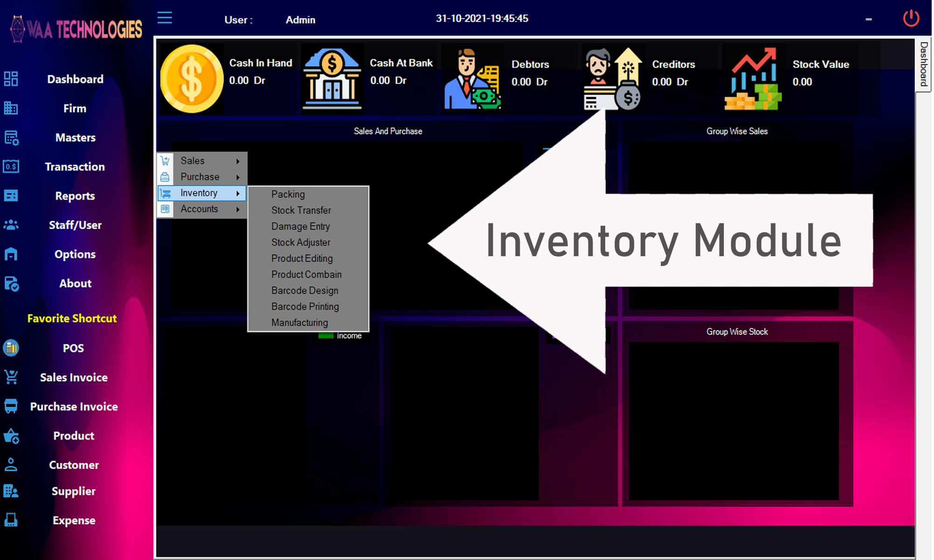Screen dimensions: 934x560
Task: Click the hamburger menu icon
Action: (x=164, y=18)
